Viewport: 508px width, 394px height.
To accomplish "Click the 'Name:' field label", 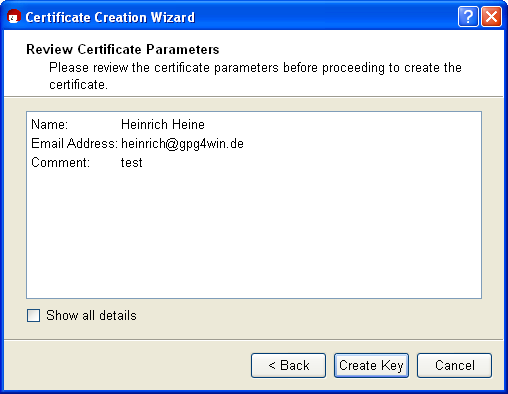I will tap(49, 125).
